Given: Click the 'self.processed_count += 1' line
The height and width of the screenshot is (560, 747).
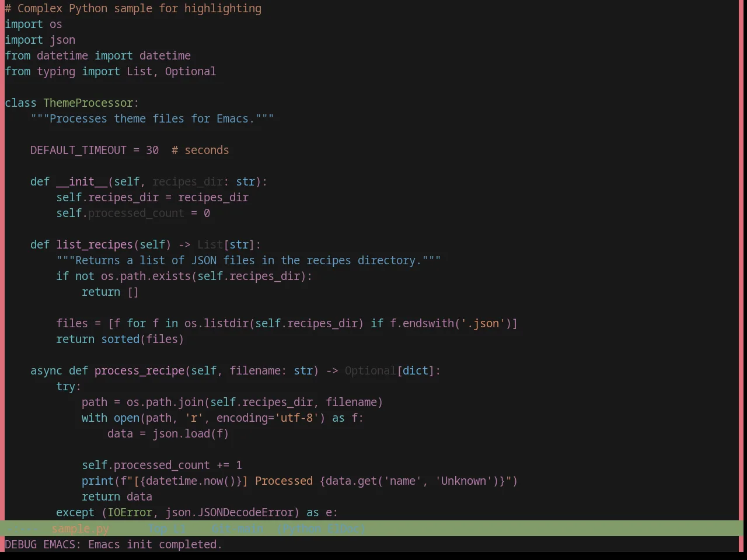Looking at the screenshot, I should coord(162,465).
